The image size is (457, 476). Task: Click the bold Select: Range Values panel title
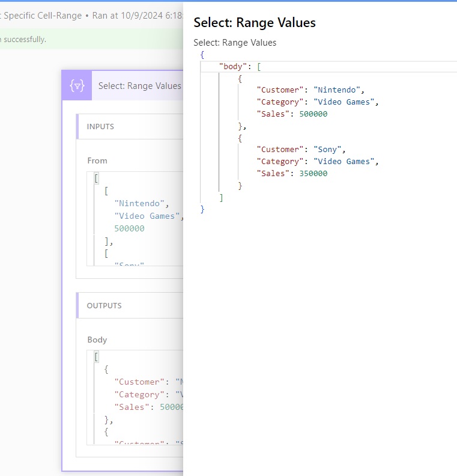(254, 23)
